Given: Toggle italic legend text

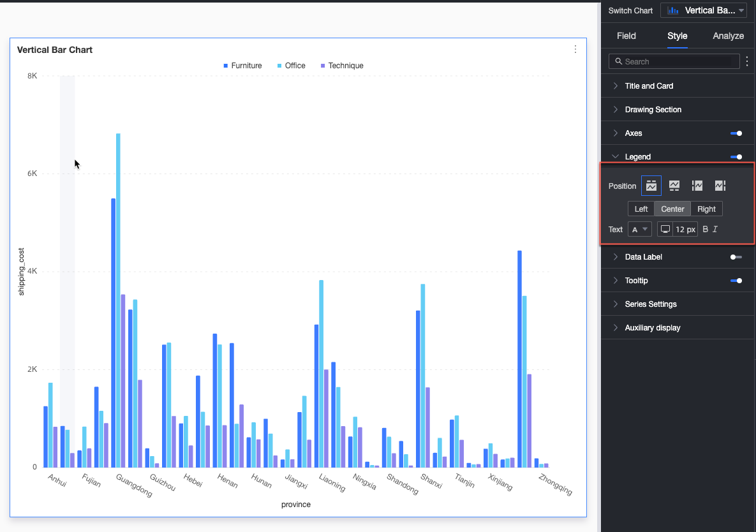Looking at the screenshot, I should point(715,230).
